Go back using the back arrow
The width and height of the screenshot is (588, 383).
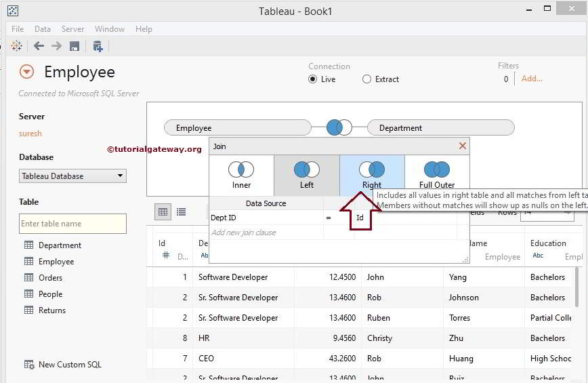(x=39, y=46)
